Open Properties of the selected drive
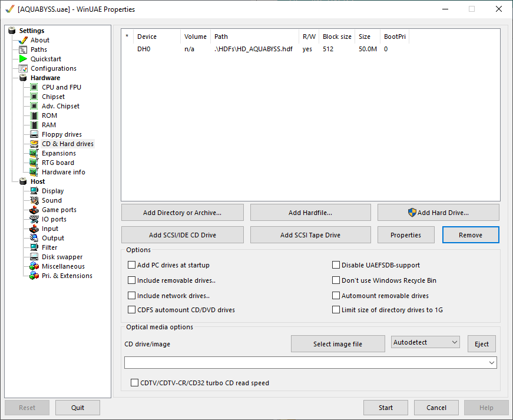This screenshot has height=420, width=513. click(x=406, y=235)
